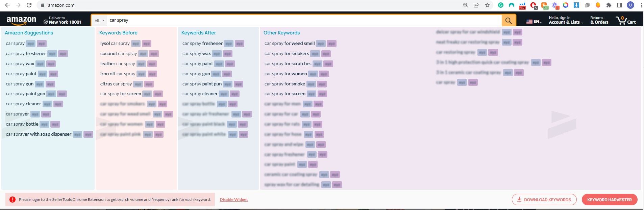Select 'coconut car spray' keyword

coord(119,53)
